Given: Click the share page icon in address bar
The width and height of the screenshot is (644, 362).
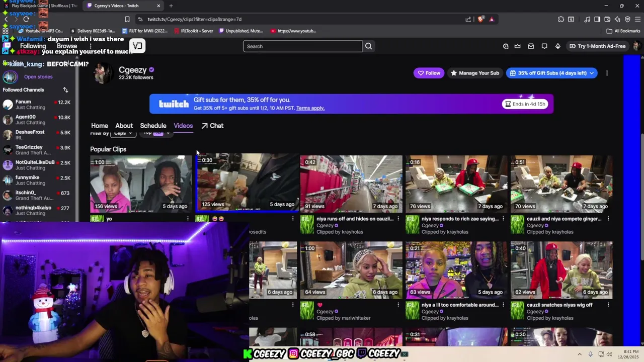Looking at the screenshot, I should 468,19.
